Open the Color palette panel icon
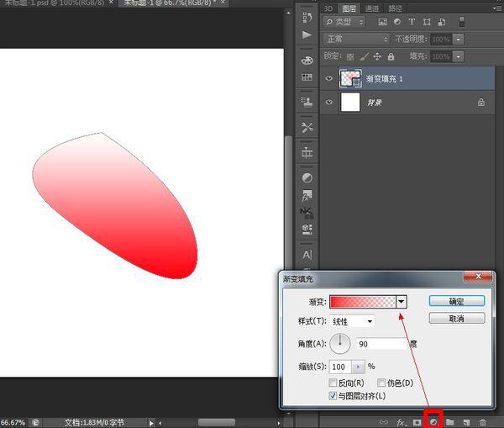 point(307,61)
